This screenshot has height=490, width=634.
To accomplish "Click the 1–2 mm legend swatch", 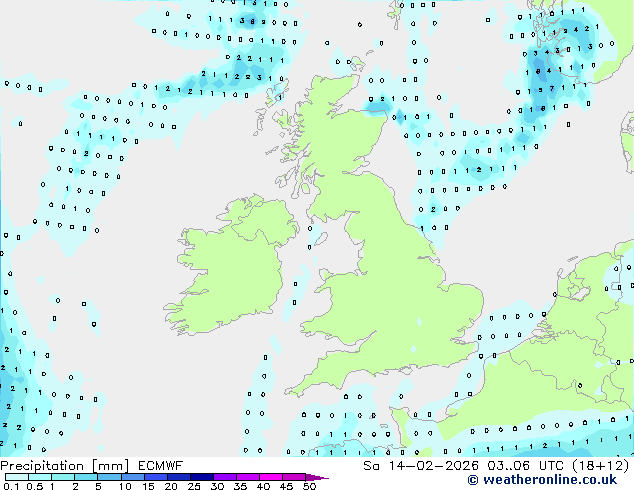I will (x=63, y=477).
